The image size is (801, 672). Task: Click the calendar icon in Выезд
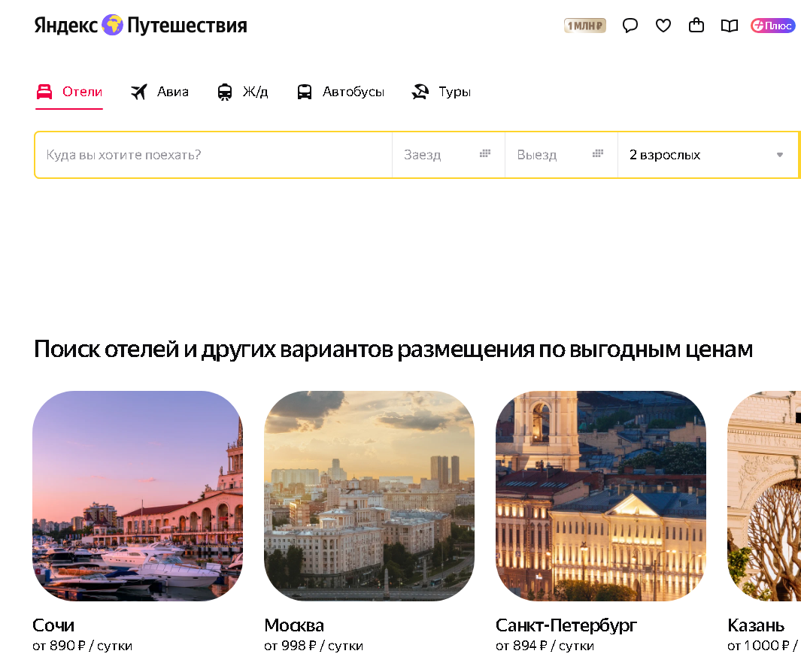click(x=598, y=153)
